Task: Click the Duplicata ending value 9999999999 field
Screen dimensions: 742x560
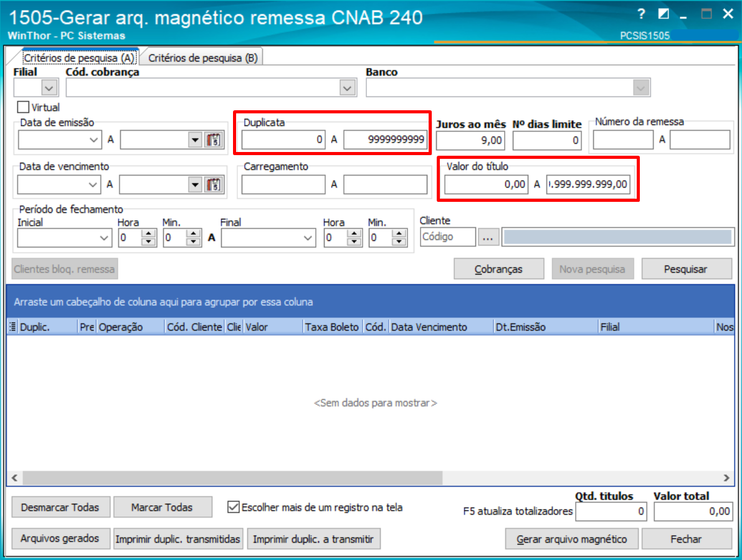Action: pyautogui.click(x=385, y=140)
